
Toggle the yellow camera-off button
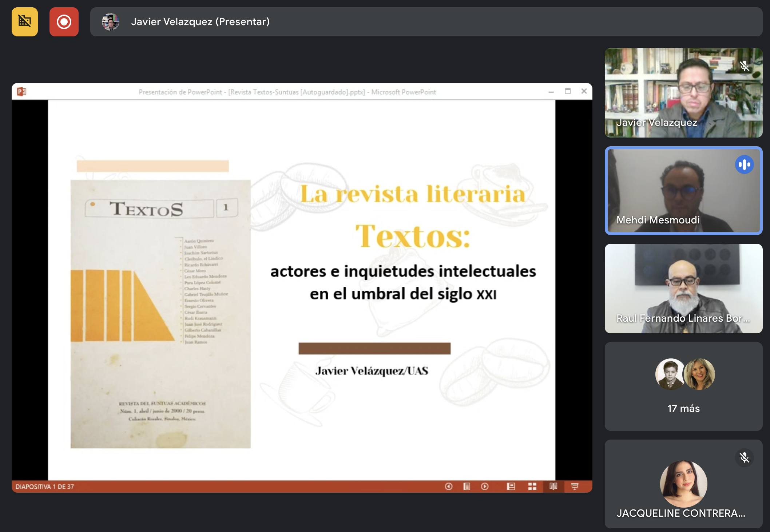[x=25, y=22]
